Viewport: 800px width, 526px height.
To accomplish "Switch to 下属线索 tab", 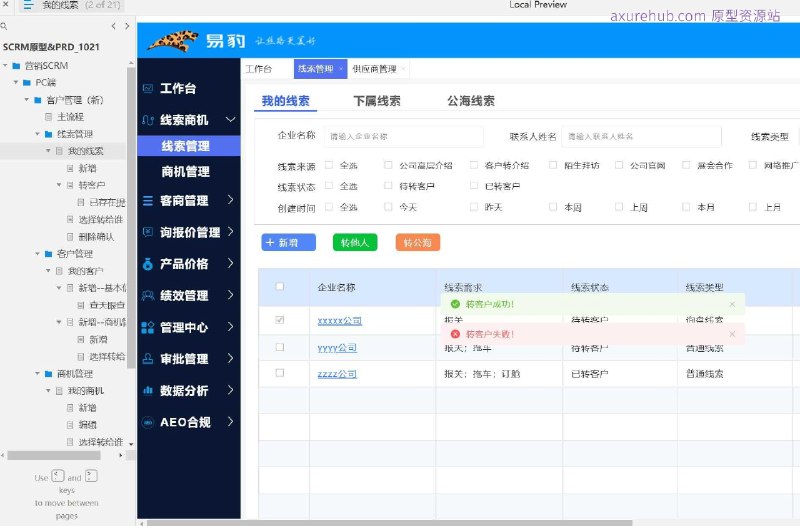I will [x=377, y=101].
